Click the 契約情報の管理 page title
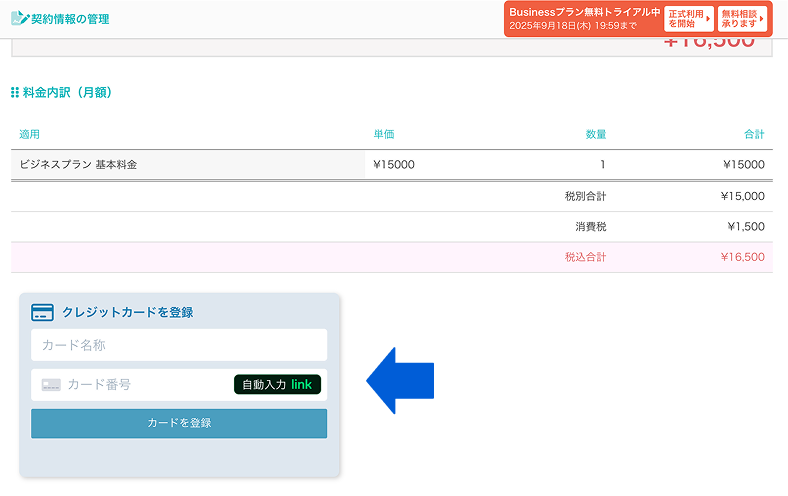788x496 pixels. (x=70, y=19)
